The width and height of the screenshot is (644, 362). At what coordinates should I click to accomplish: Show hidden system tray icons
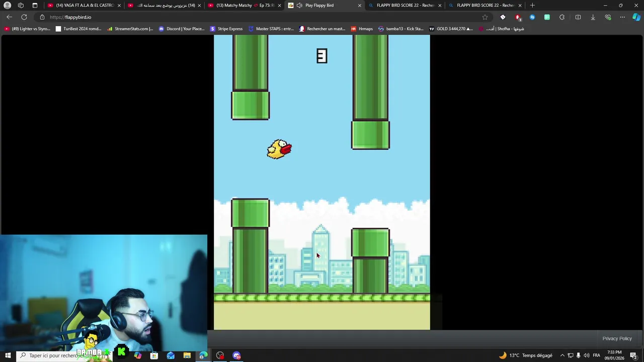[x=562, y=355]
